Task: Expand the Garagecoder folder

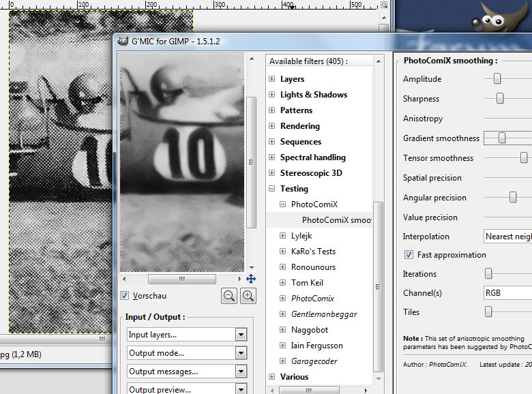Action: click(282, 361)
